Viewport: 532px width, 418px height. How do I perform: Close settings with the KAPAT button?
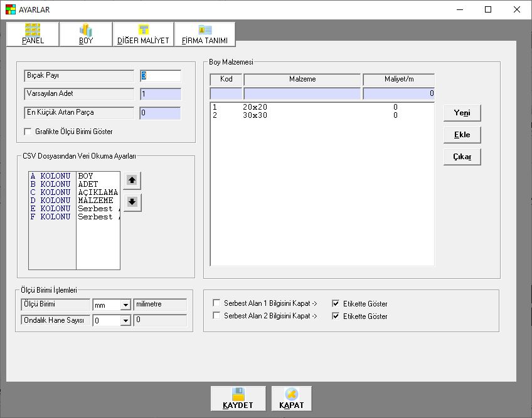pos(292,399)
